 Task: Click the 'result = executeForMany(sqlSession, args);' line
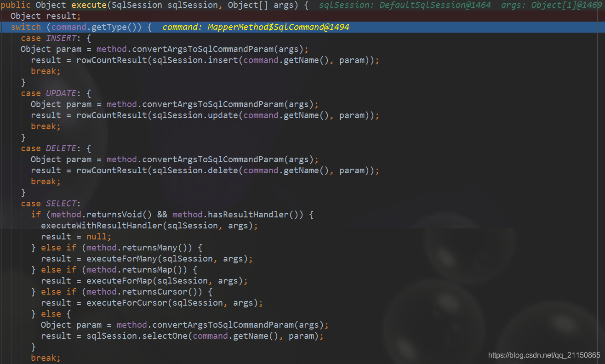pos(147,259)
